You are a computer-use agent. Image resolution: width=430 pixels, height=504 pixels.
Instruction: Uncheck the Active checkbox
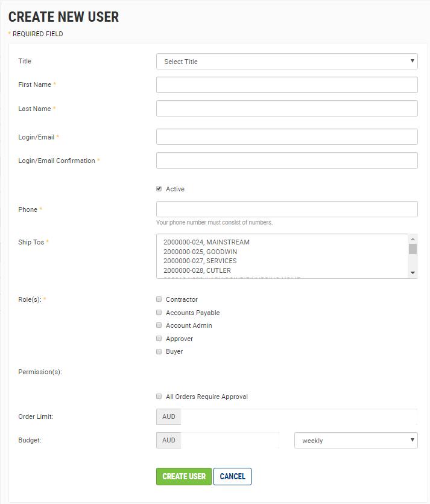pyautogui.click(x=159, y=189)
